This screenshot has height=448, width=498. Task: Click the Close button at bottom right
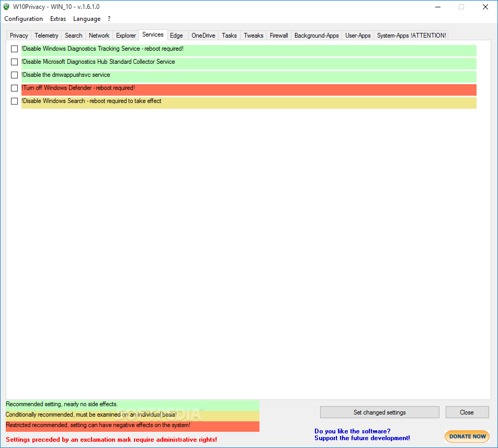point(467,412)
